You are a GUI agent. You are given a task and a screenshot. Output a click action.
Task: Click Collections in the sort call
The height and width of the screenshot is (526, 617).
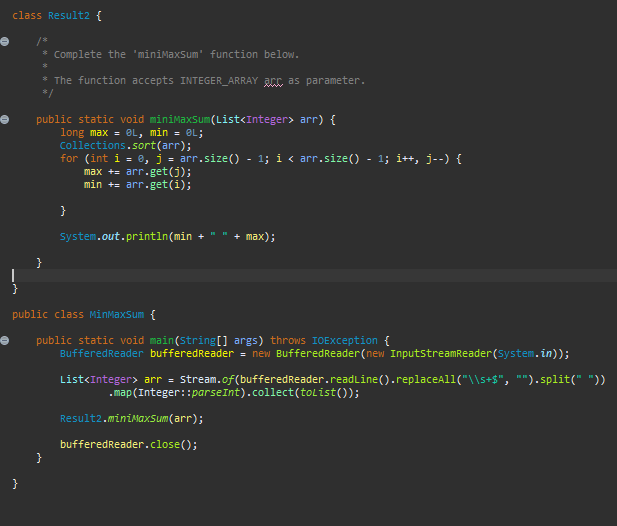coord(93,146)
